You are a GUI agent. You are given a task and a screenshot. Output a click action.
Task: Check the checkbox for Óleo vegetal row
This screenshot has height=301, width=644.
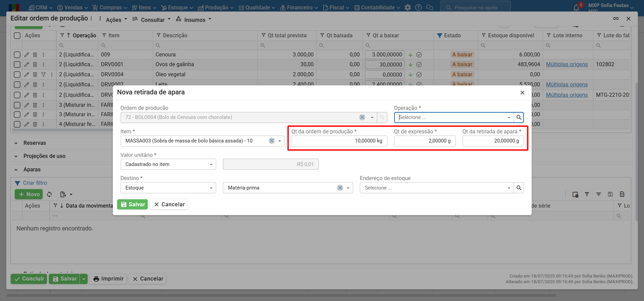coord(17,75)
